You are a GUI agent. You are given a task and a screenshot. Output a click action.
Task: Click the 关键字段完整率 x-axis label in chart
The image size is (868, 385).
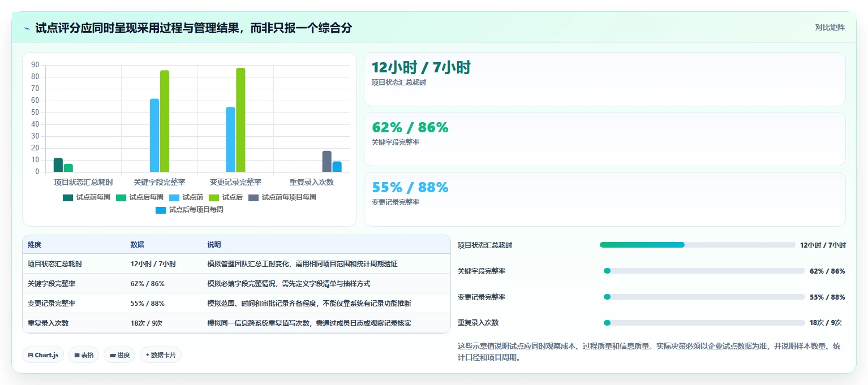click(x=160, y=182)
